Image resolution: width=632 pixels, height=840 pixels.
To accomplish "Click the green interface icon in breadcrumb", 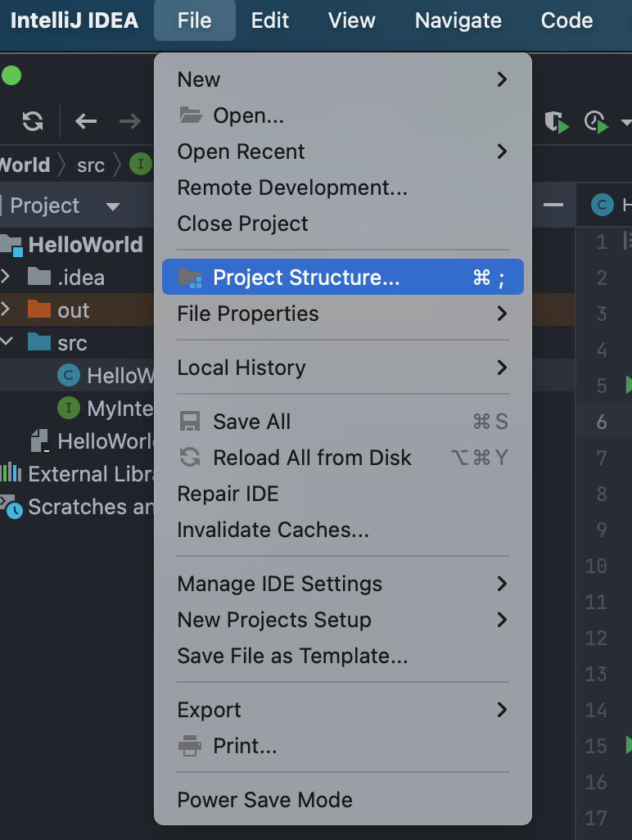I will (x=141, y=164).
